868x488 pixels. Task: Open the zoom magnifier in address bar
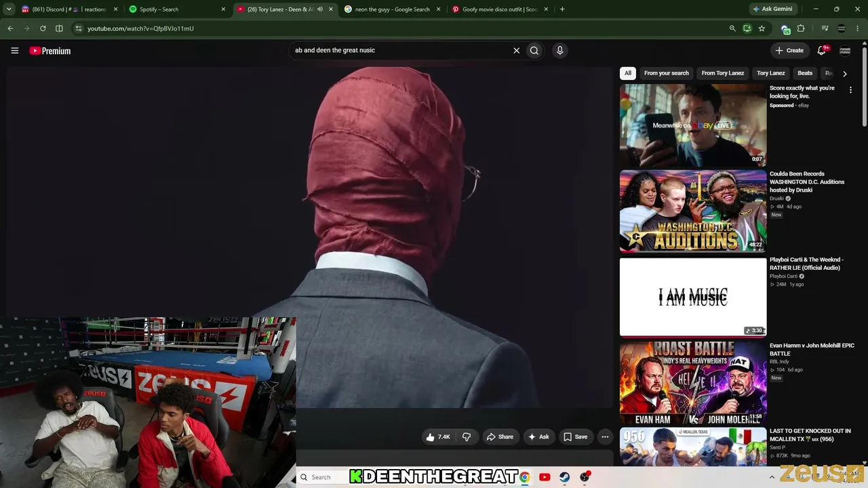point(732,28)
